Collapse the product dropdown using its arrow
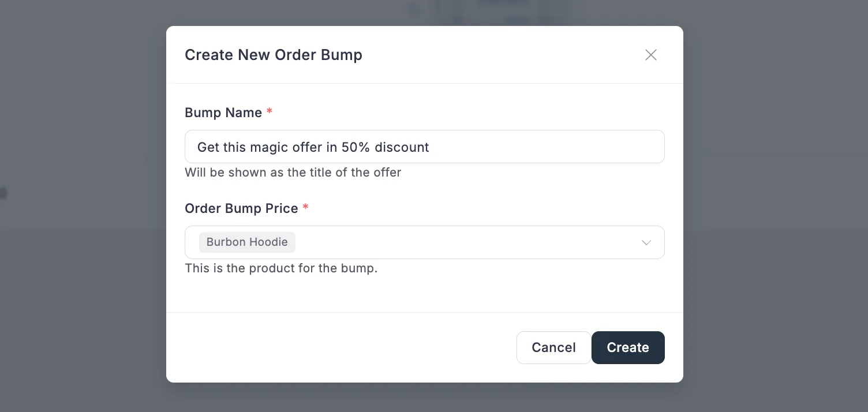This screenshot has width=868, height=412. tap(646, 243)
